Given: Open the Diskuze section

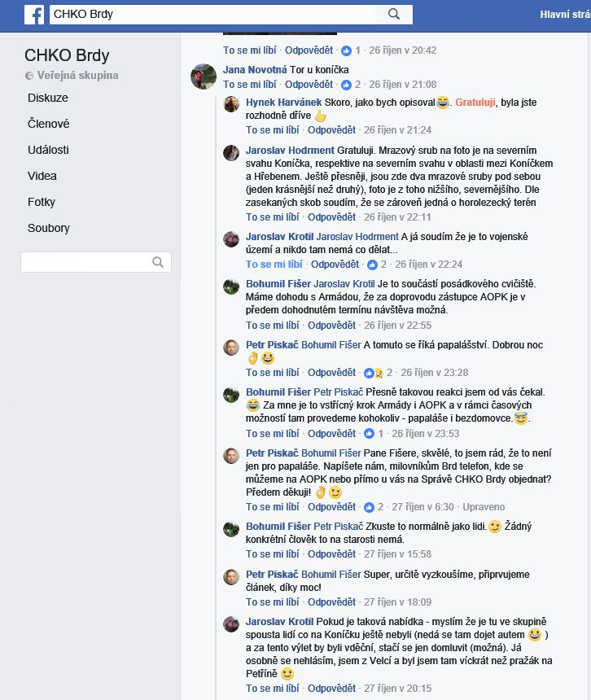Looking at the screenshot, I should pos(48,98).
